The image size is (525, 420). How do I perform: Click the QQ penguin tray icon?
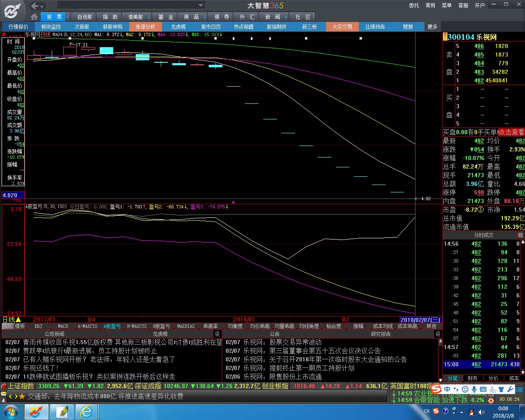pos(471,411)
